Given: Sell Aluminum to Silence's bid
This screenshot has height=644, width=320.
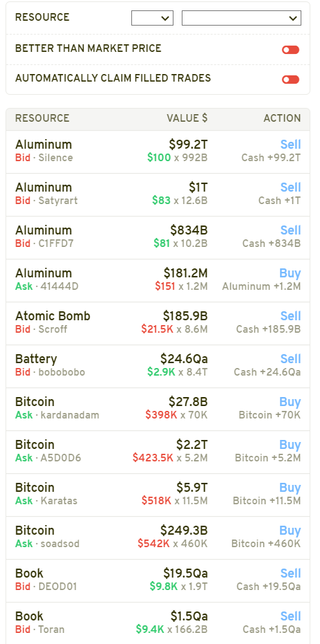Looking at the screenshot, I should 290,145.
